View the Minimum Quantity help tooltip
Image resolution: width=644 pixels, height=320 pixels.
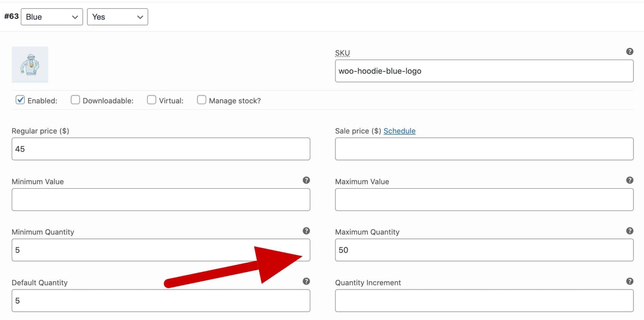click(x=307, y=231)
